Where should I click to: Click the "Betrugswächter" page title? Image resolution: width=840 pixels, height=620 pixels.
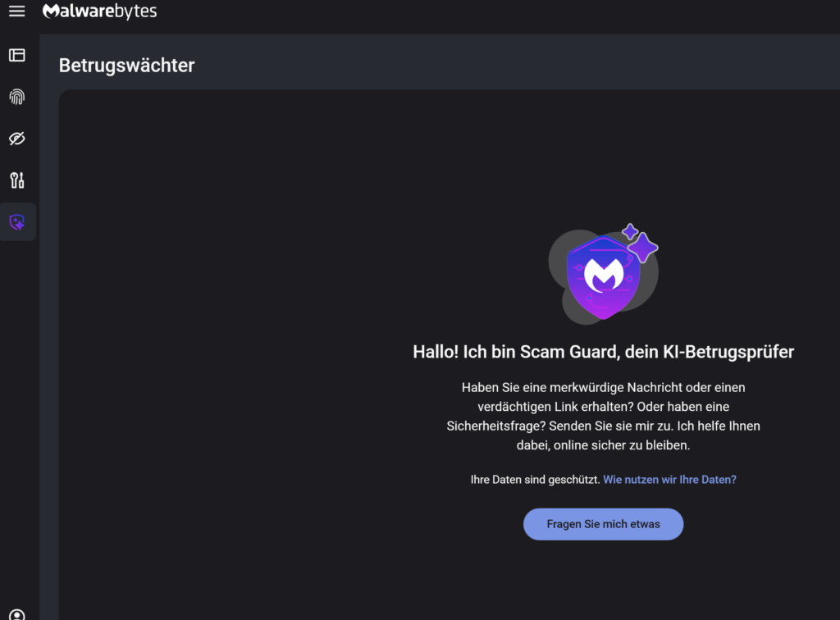(x=126, y=66)
